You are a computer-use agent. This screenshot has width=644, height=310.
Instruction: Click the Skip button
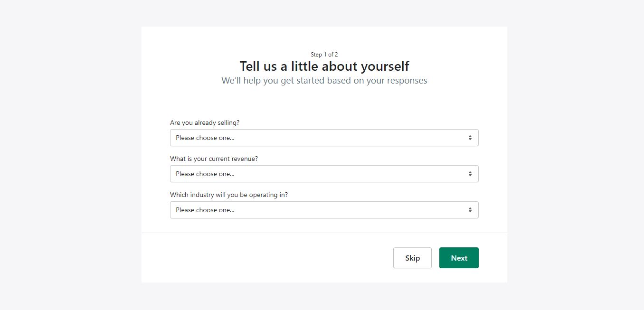[412, 258]
